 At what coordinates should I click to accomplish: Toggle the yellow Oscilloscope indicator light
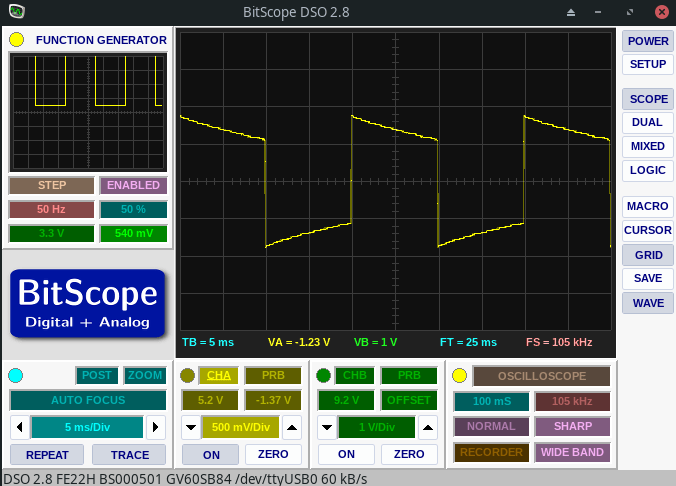click(x=459, y=375)
